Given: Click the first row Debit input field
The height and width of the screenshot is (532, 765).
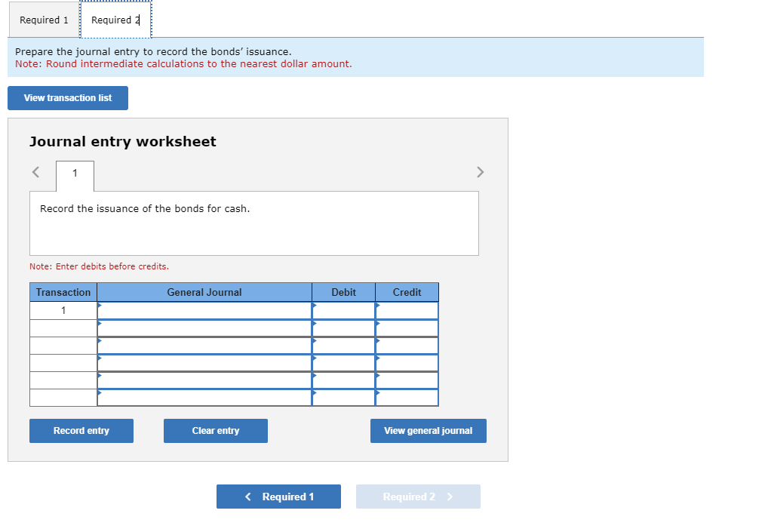Looking at the screenshot, I should point(343,310).
